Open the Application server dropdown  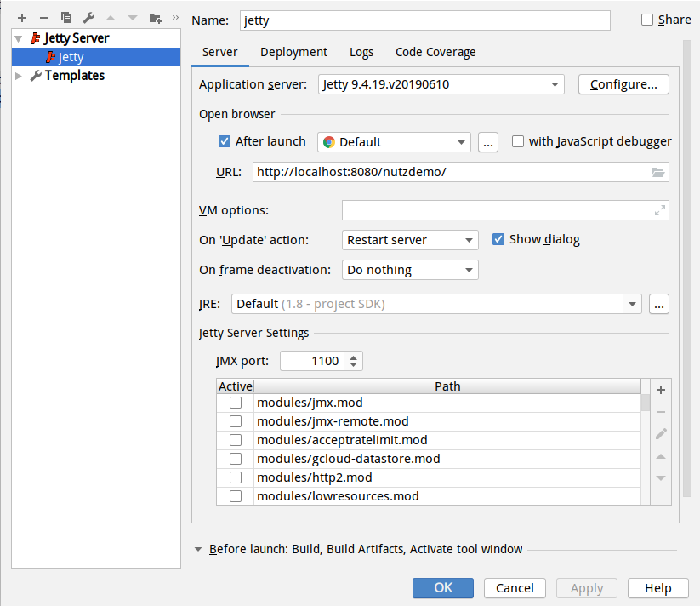coord(441,84)
